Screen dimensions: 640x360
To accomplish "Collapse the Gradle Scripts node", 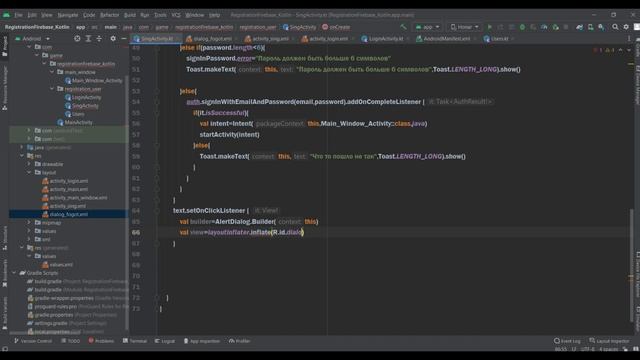I will tap(14, 273).
